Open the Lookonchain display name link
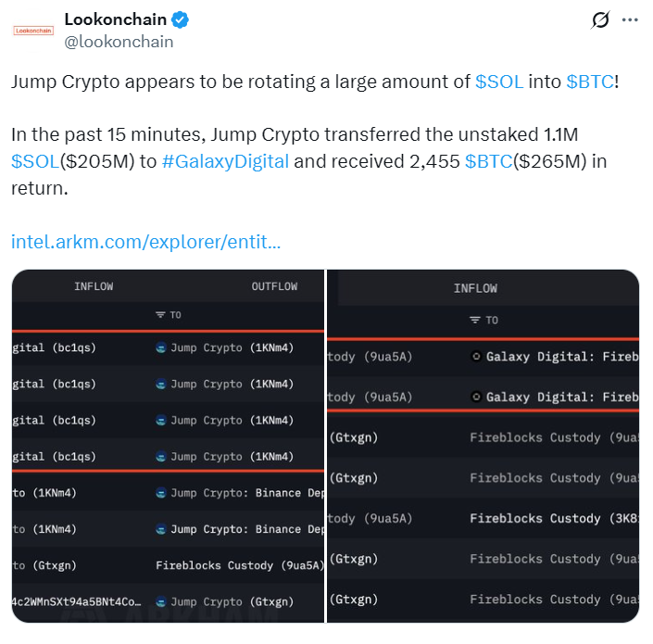 (x=115, y=19)
